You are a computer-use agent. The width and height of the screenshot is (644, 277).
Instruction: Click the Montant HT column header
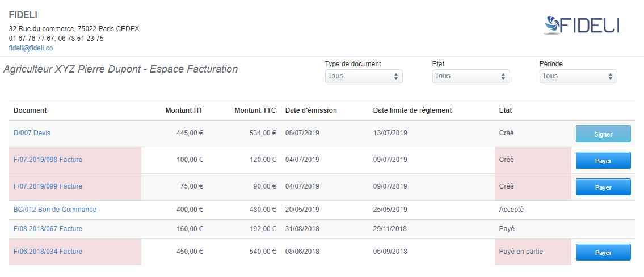[184, 110]
